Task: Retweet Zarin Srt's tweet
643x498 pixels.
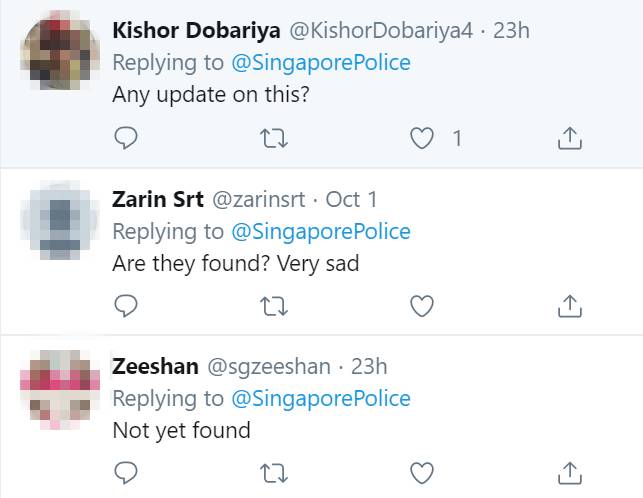Action: click(x=273, y=305)
